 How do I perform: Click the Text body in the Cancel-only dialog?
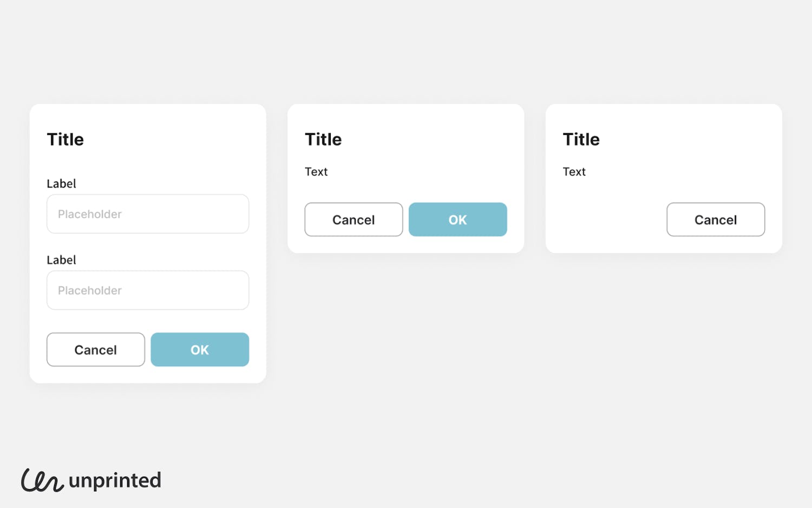click(574, 172)
